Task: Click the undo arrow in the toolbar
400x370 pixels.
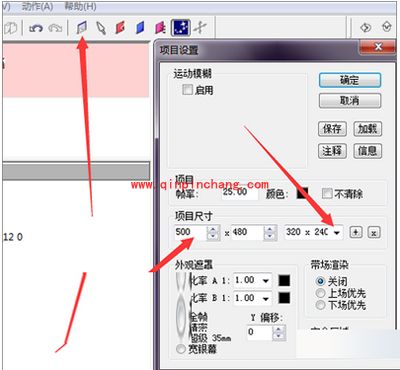Action: [35, 28]
